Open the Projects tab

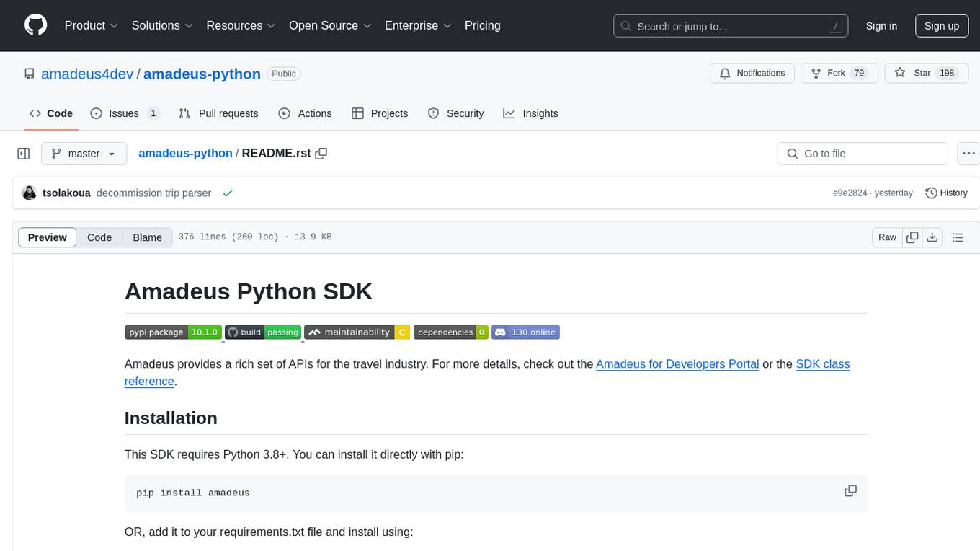(380, 113)
